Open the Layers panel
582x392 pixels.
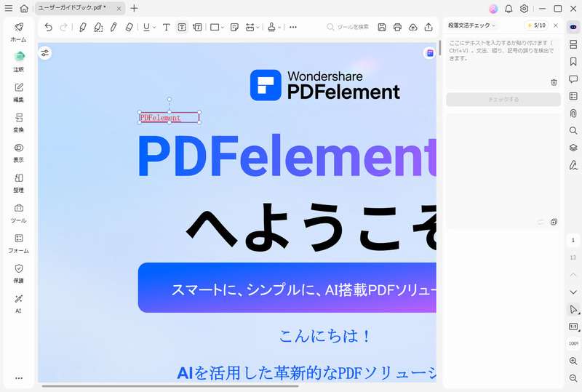click(x=573, y=148)
